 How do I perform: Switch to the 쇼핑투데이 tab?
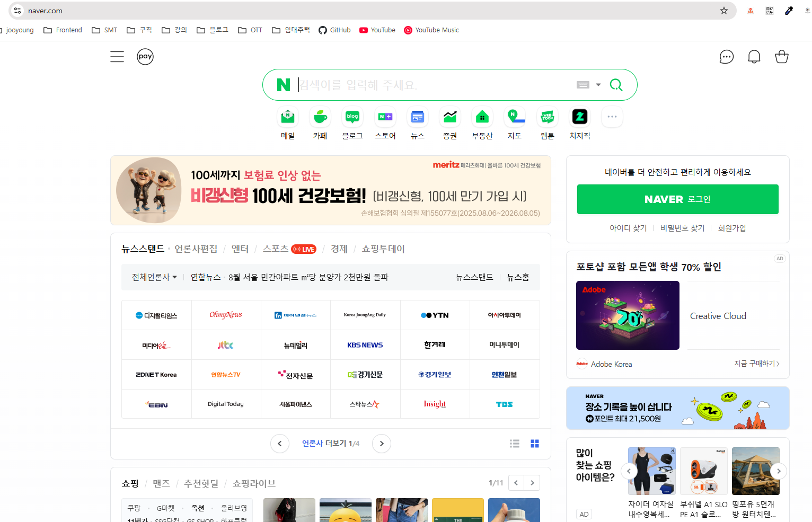[383, 249]
